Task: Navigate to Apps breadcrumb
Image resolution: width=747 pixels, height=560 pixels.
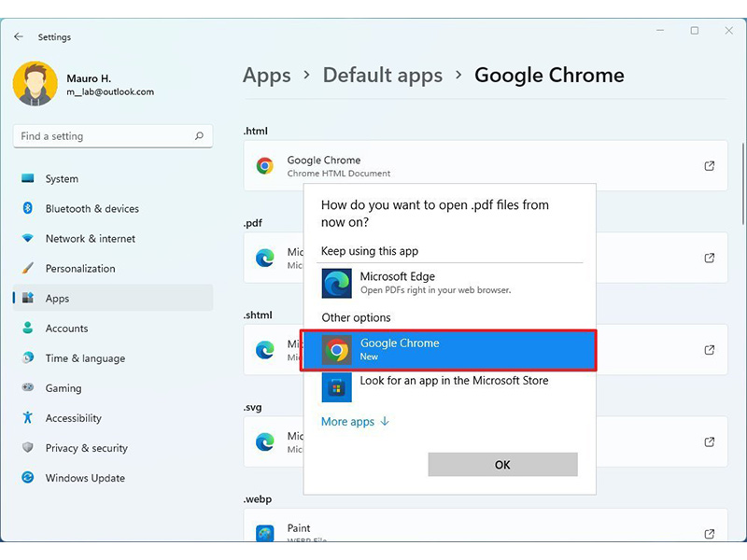Action: 267,76
